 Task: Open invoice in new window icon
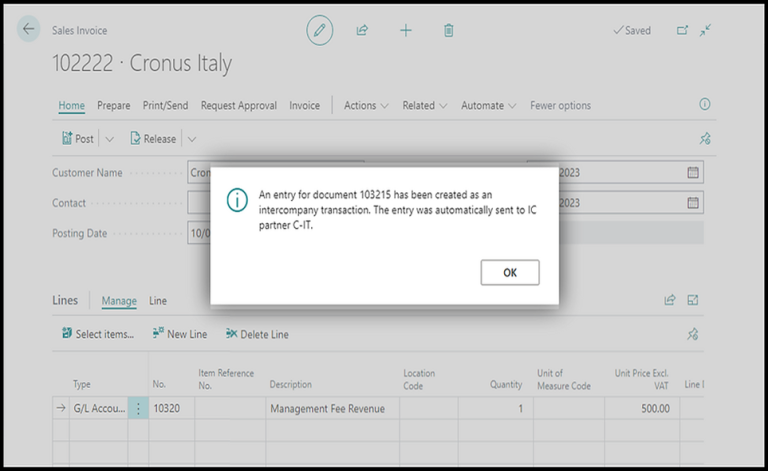(x=683, y=30)
